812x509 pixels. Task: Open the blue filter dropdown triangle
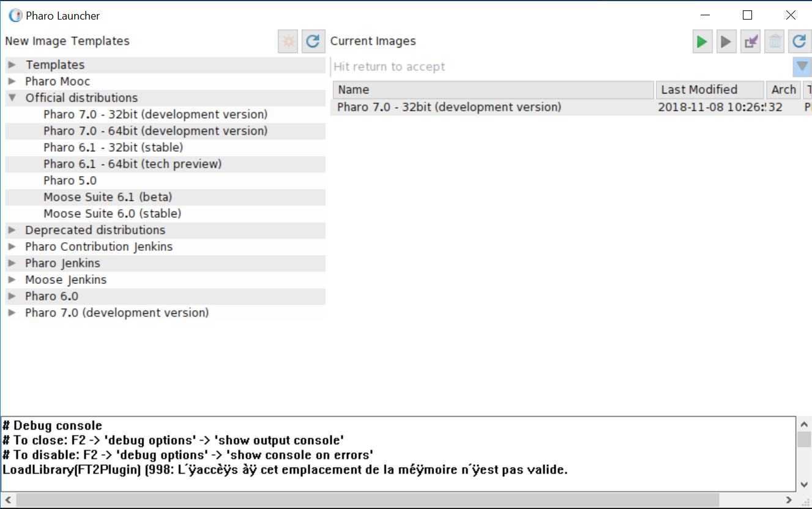(x=802, y=66)
